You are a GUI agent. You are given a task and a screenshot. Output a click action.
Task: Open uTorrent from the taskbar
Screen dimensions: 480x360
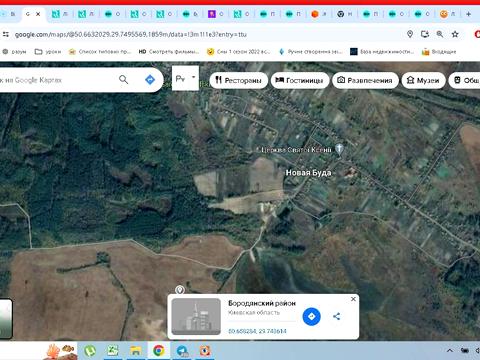(x=90, y=351)
